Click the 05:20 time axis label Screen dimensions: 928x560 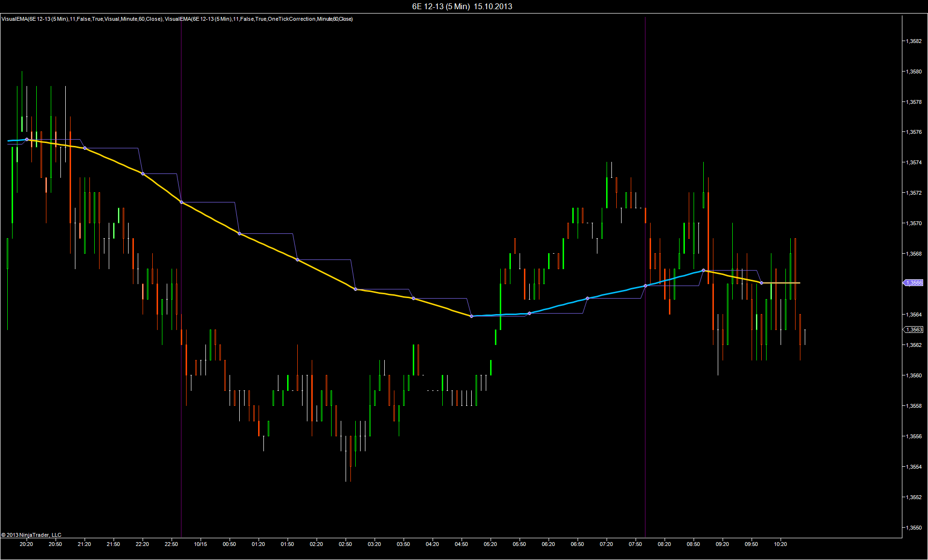490,544
